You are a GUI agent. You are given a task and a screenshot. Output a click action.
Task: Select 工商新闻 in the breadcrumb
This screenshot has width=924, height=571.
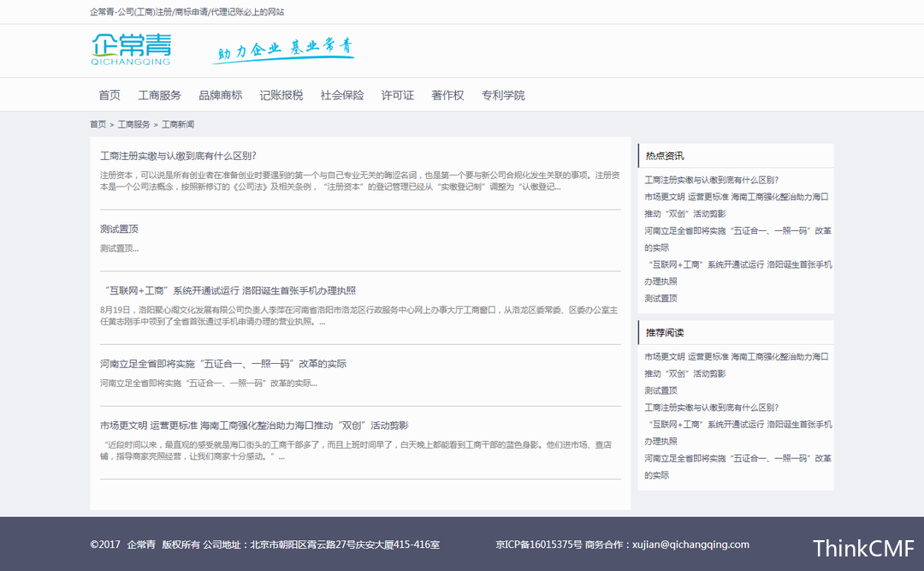pyautogui.click(x=178, y=124)
